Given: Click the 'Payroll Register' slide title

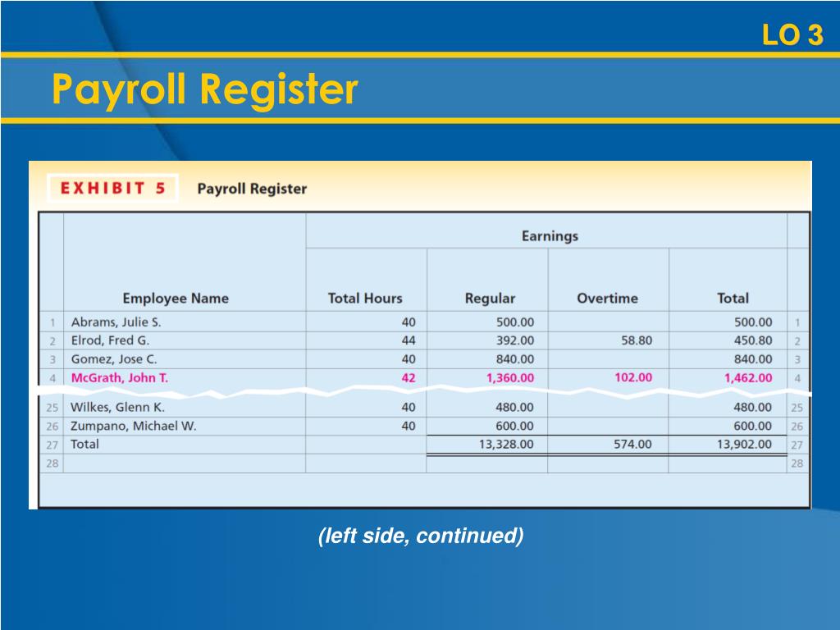Looking at the screenshot, I should pyautogui.click(x=204, y=89).
